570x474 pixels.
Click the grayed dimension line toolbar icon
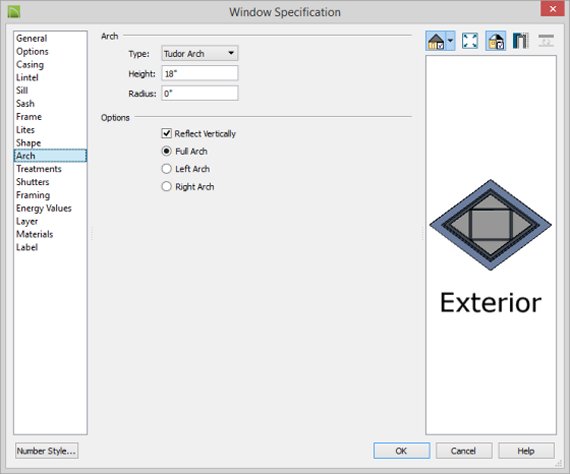point(546,41)
